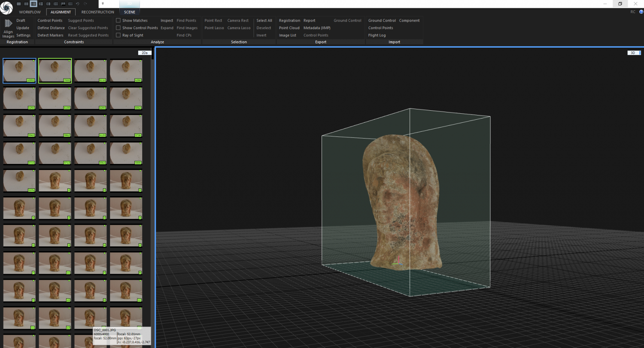This screenshot has height=348, width=644.
Task: Open the quick access toolbar dropdown arrow
Action: [x=103, y=3]
